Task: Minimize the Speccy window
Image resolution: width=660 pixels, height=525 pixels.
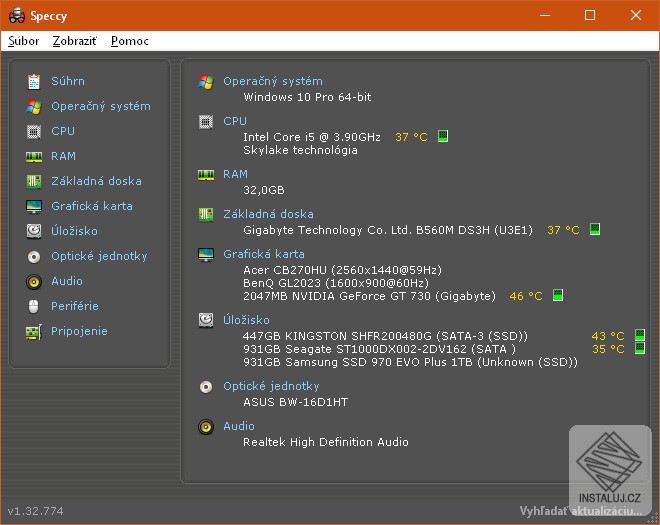Action: pyautogui.click(x=545, y=16)
